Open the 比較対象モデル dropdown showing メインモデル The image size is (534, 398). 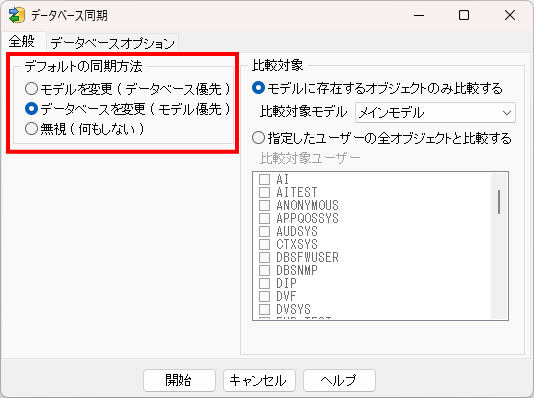click(435, 113)
